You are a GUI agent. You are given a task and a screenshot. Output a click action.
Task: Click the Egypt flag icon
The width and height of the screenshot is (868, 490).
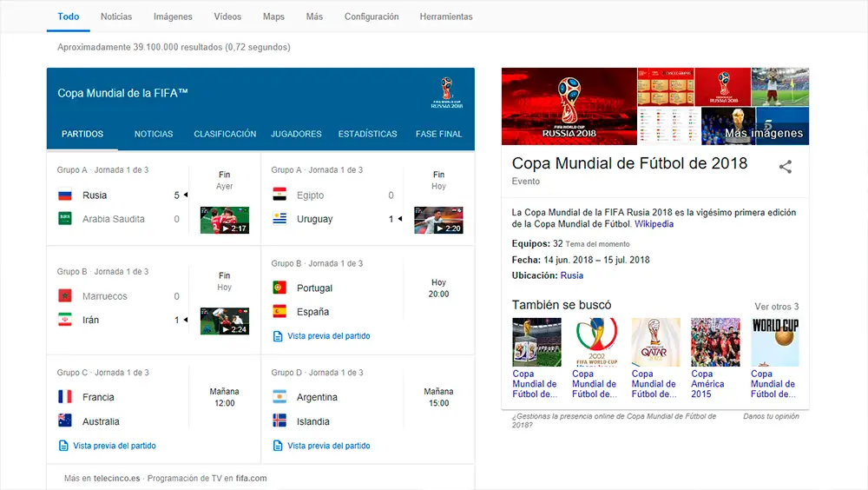pos(279,195)
